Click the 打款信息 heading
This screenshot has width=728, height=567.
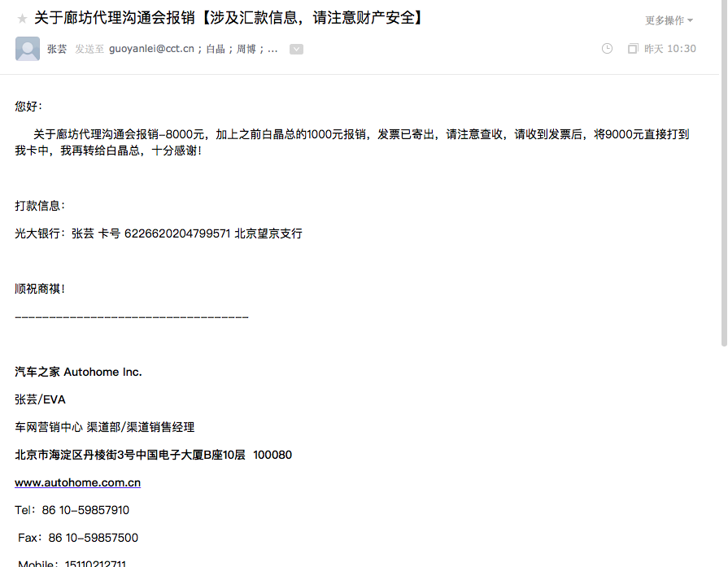click(40, 206)
